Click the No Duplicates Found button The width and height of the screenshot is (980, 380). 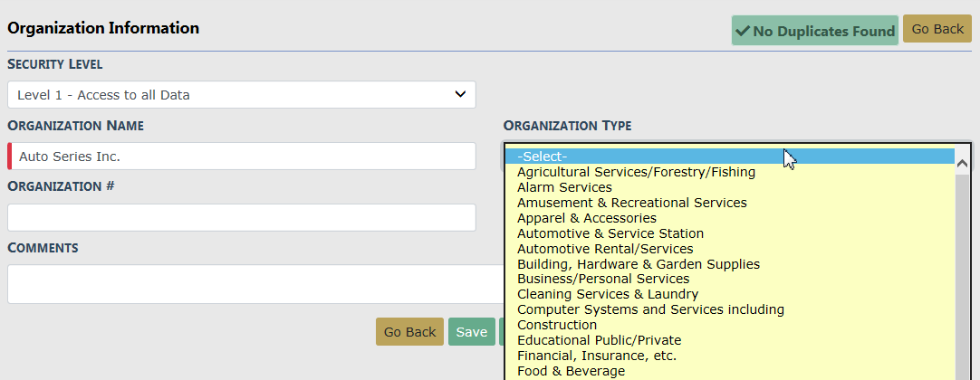[814, 31]
